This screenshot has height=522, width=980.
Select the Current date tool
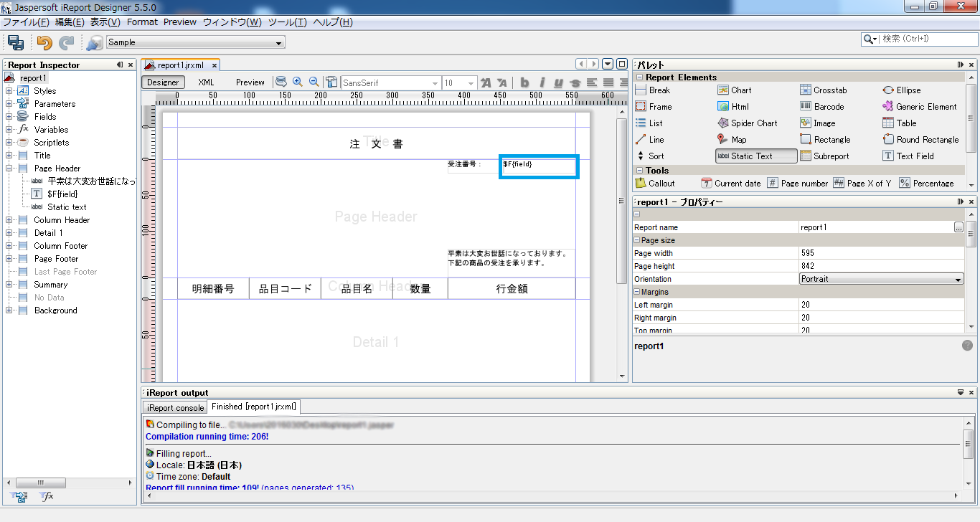(731, 183)
